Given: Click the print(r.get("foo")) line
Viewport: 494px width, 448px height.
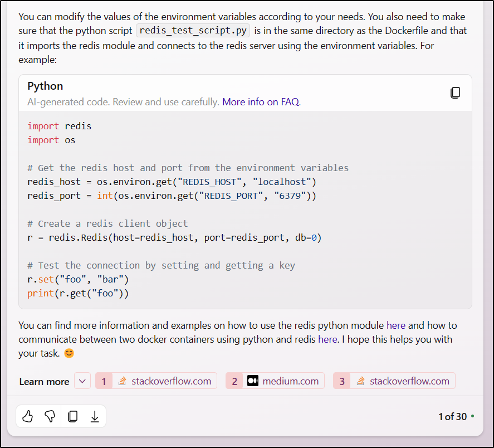Looking at the screenshot, I should [x=78, y=293].
